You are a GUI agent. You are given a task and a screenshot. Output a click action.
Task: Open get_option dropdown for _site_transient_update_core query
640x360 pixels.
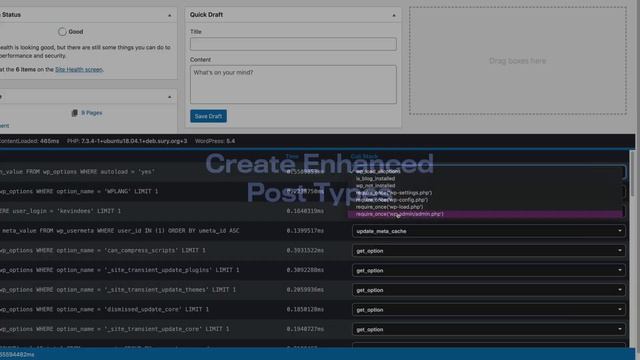coord(488,329)
